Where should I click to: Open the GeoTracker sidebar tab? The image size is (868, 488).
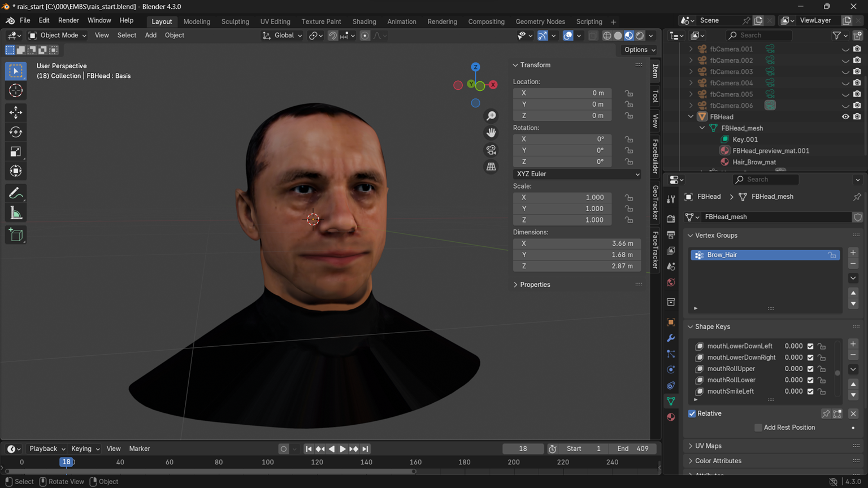point(655,203)
